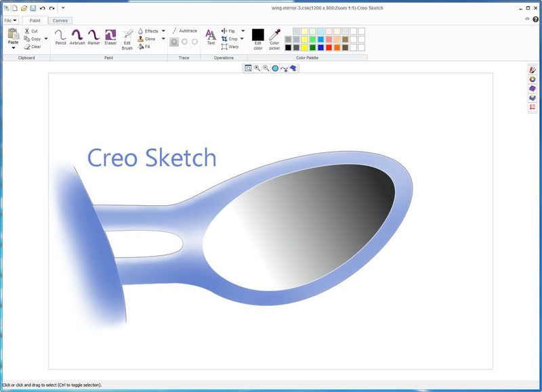Click the Copy command
The image size is (542, 392).
(x=30, y=37)
